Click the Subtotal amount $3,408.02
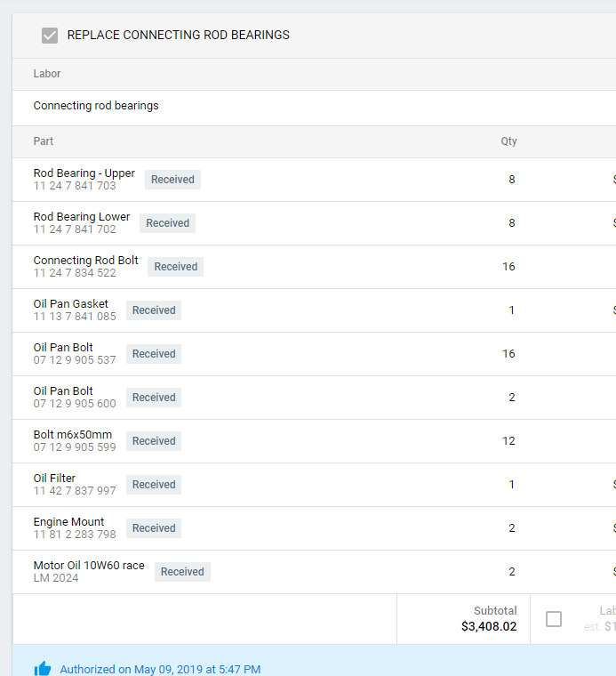 pos(489,626)
